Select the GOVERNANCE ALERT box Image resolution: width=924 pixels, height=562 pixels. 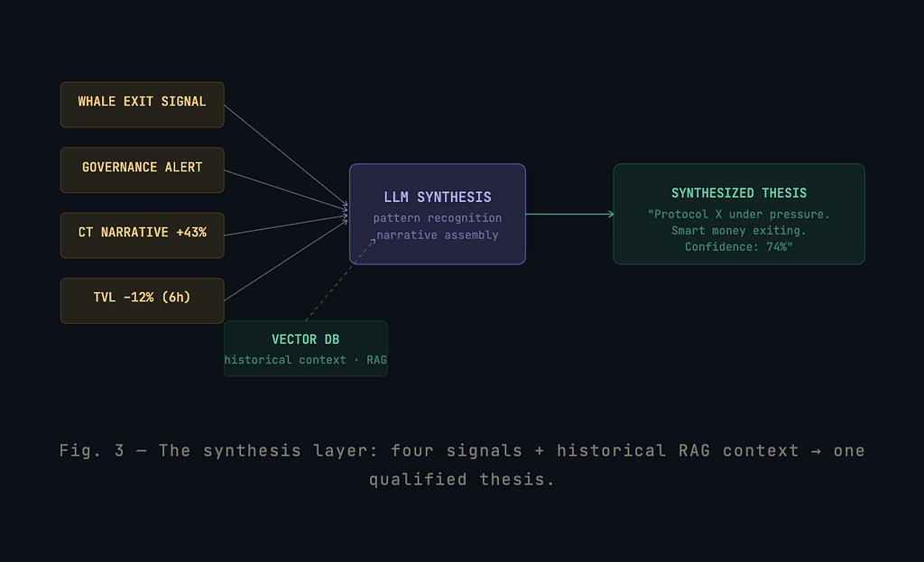142,170
